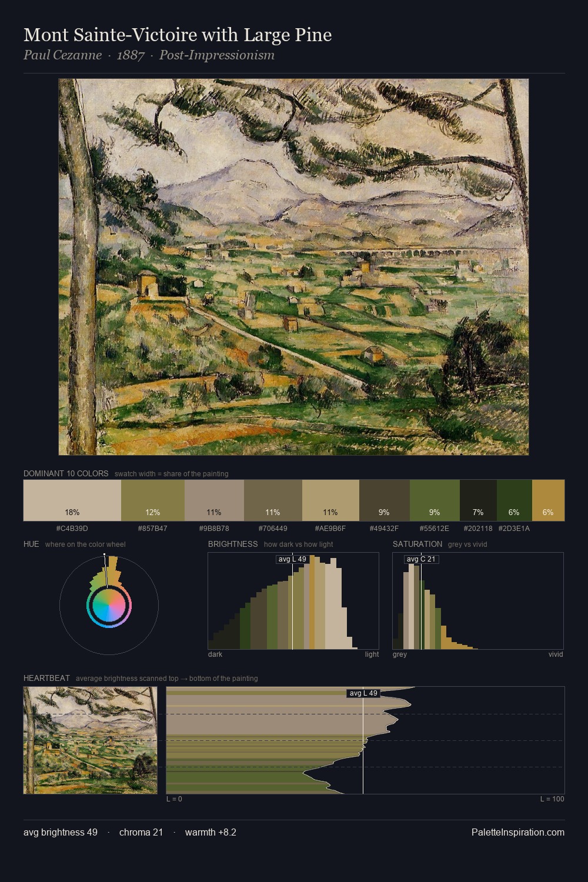Click "chroma 21" in the footer
The image size is (588, 882).
141,832
